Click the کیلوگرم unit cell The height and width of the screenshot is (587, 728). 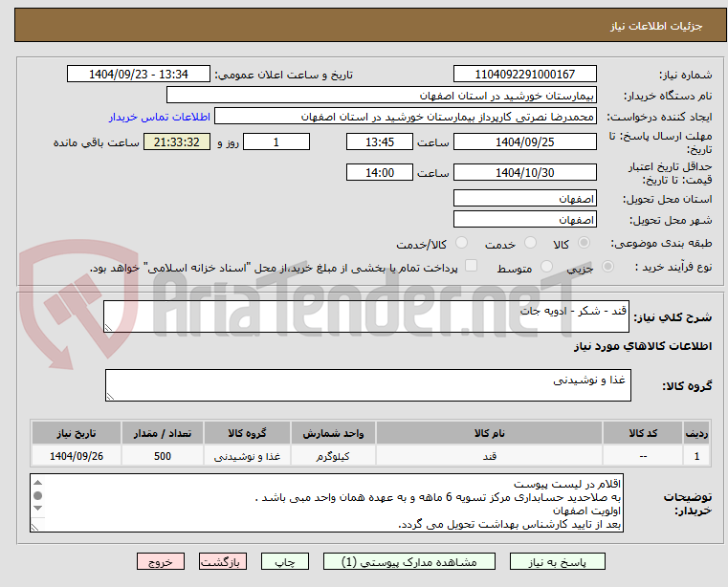click(333, 456)
